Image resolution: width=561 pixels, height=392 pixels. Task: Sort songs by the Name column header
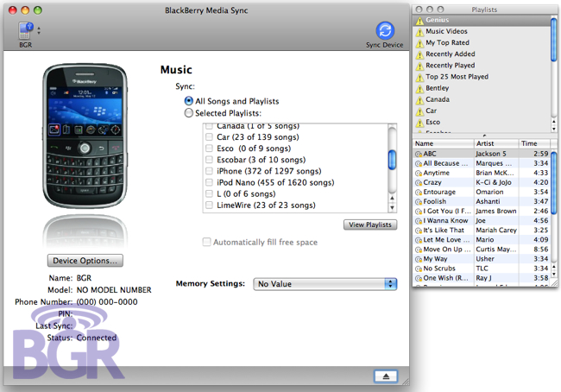coord(443,143)
